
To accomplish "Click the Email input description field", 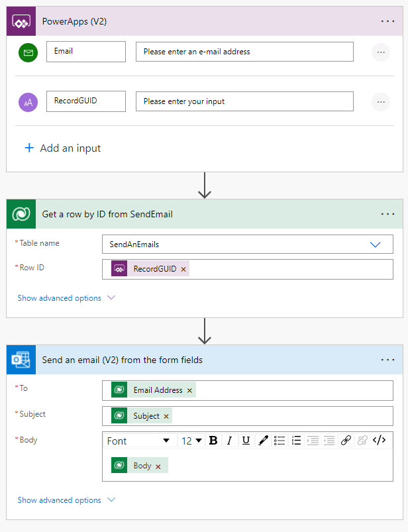I will 244,52.
